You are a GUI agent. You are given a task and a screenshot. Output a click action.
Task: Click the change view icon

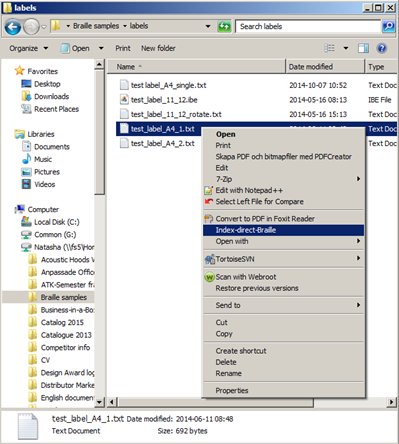pyautogui.click(x=329, y=48)
